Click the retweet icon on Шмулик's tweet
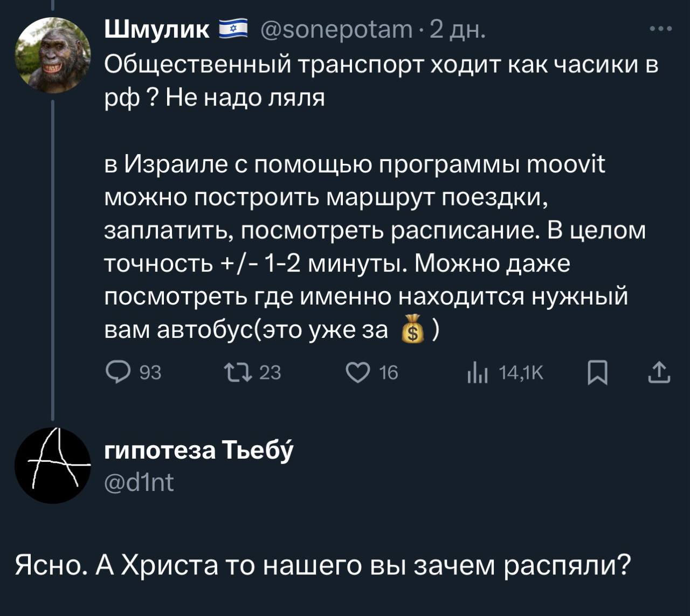This screenshot has height=616, width=690. click(x=237, y=372)
